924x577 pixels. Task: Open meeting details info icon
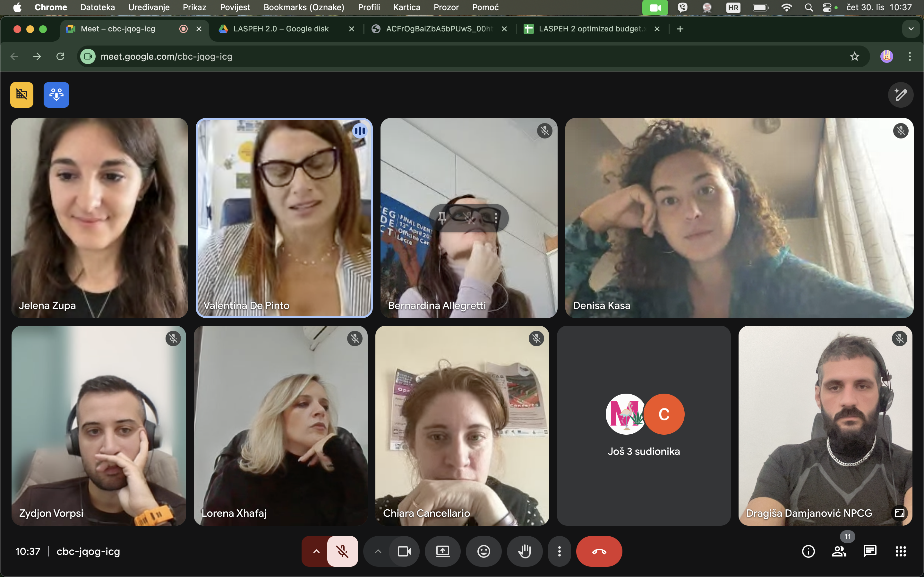[808, 551]
